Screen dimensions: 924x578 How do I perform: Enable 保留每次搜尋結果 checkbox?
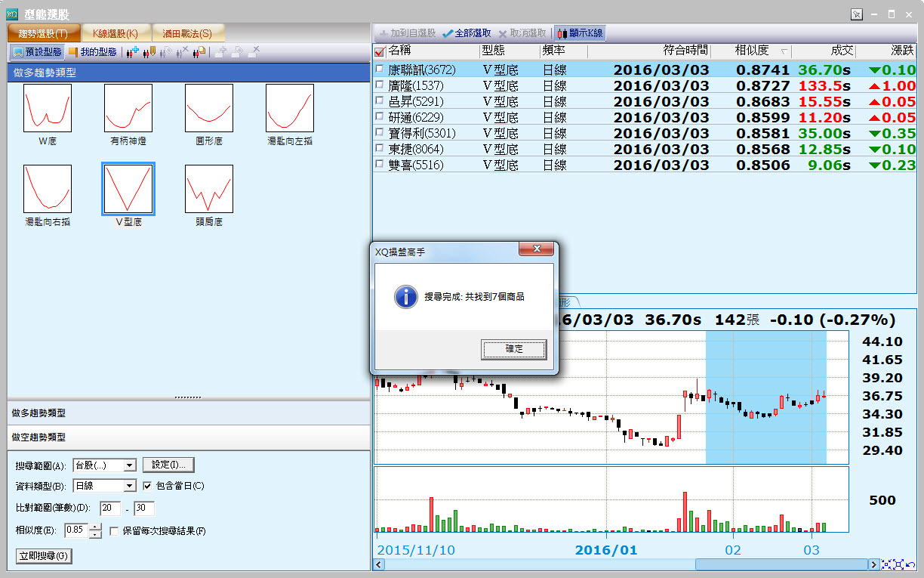(x=115, y=531)
